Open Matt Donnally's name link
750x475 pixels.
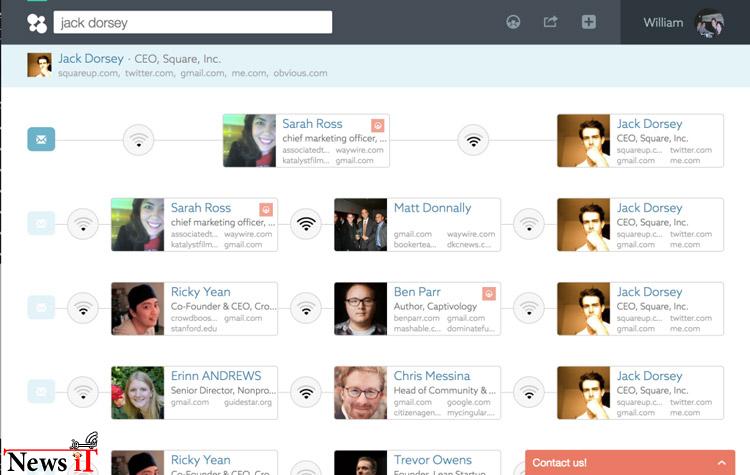coord(432,208)
